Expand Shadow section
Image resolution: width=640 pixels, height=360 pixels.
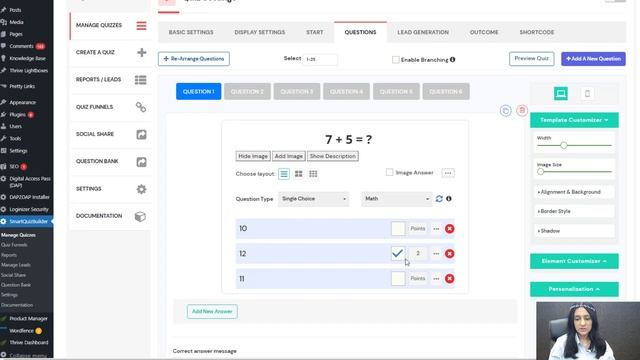pos(574,231)
